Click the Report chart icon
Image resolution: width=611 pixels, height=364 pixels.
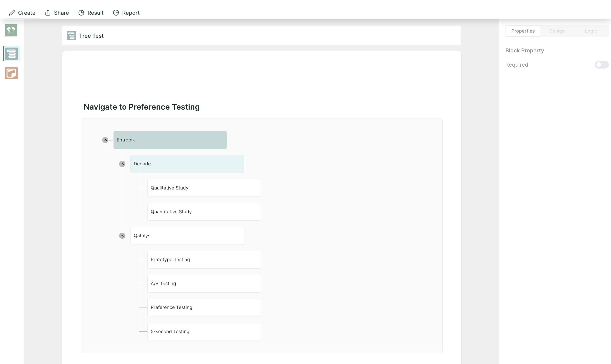point(116,13)
